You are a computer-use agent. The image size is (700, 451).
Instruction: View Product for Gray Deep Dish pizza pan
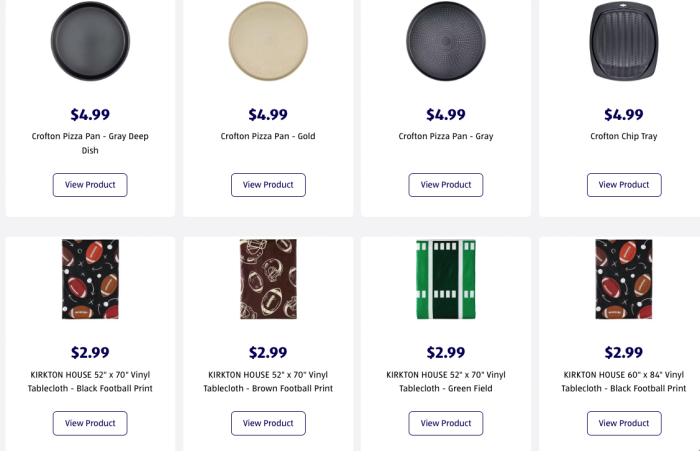coord(90,185)
